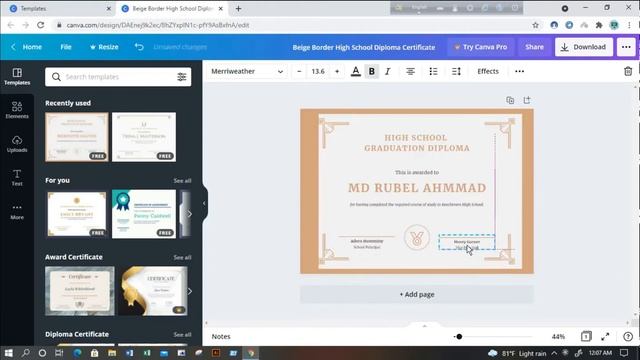Go back Home
This screenshot has height=360, width=640.
pos(27,47)
